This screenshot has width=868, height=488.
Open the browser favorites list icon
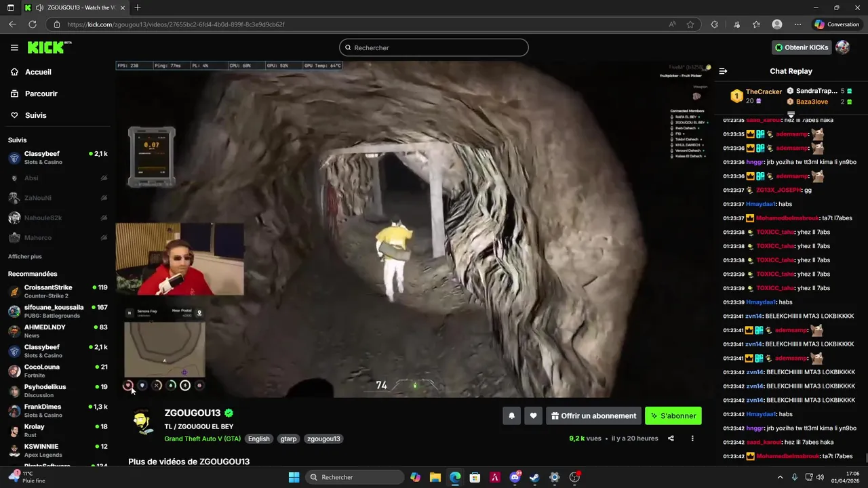click(756, 24)
